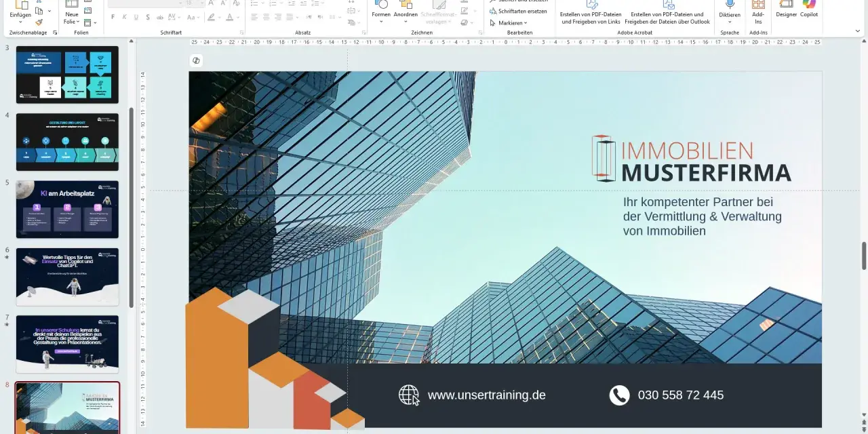Image resolution: width=868 pixels, height=434 pixels.
Task: Open the Copilot icon
Action: pyautogui.click(x=809, y=3)
